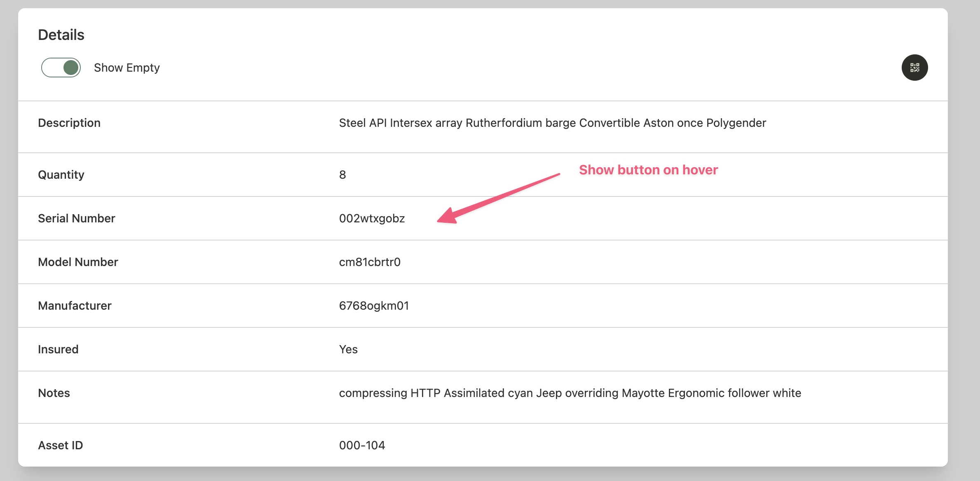Viewport: 980px width, 481px height.
Task: Click the Asset ID value 000-104
Action: click(x=362, y=445)
